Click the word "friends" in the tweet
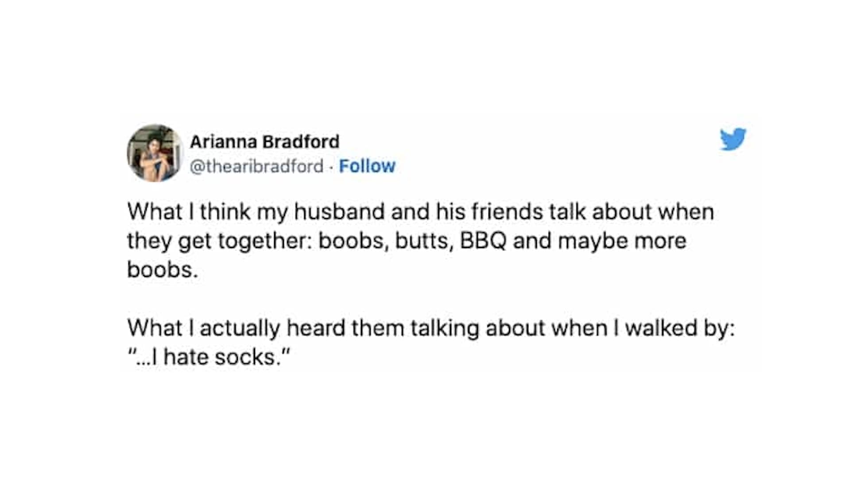 pos(507,211)
